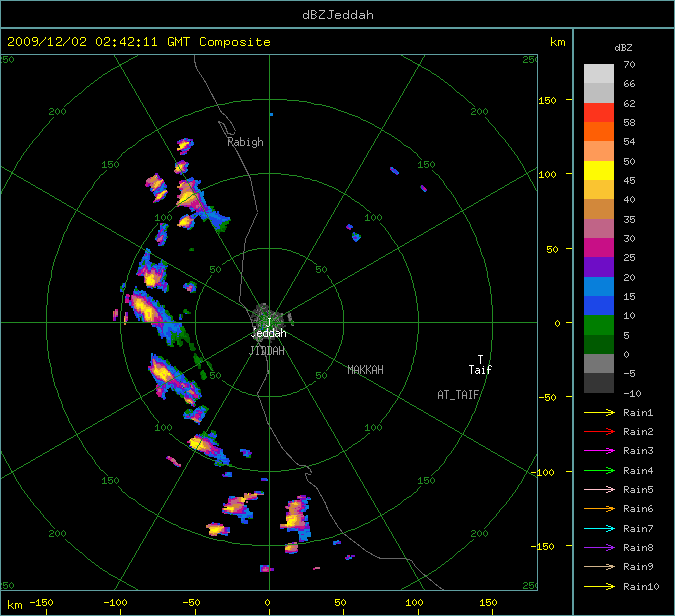The width and height of the screenshot is (675, 616).
Task: Click the storm cell south of Jeddah
Action: [x=296, y=518]
